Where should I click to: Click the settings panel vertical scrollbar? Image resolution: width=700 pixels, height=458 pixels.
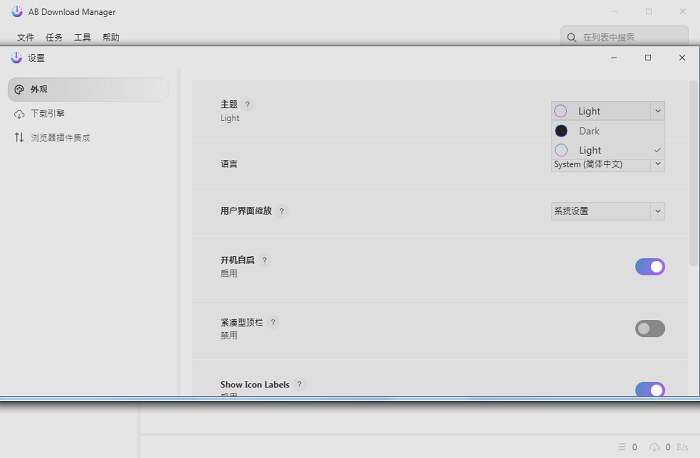click(x=693, y=173)
